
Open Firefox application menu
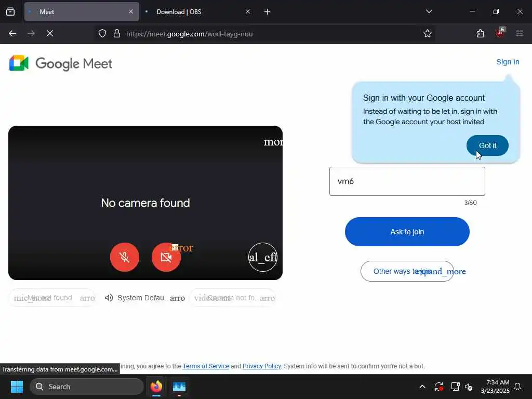pos(520,33)
